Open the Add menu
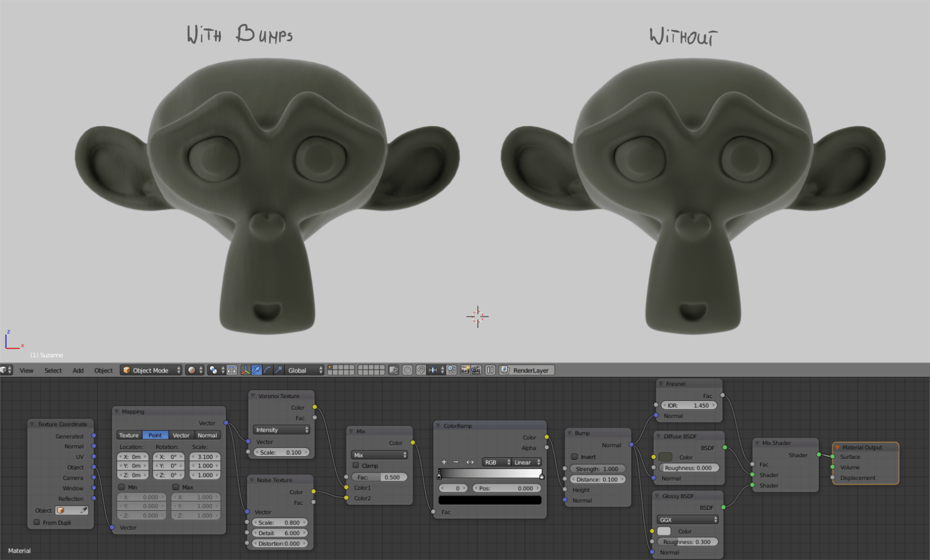The height and width of the screenshot is (560, 930). (78, 370)
